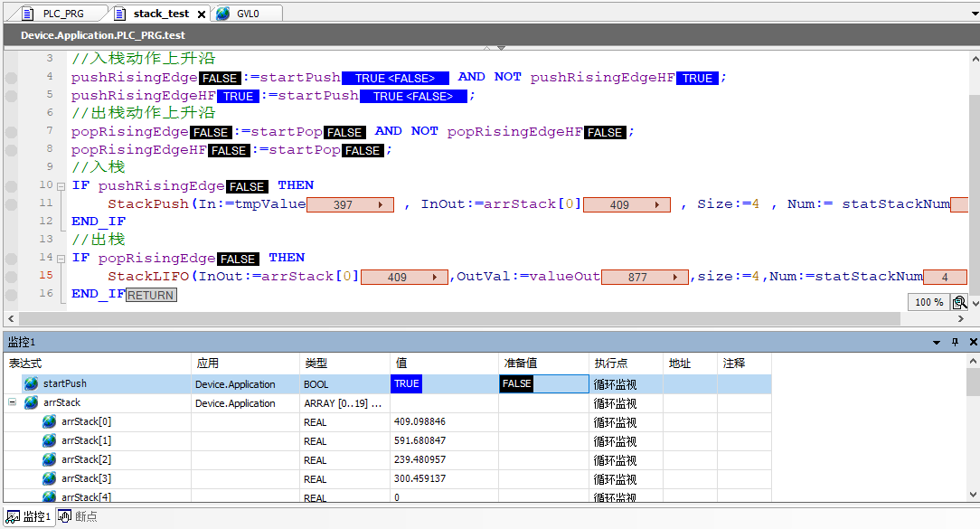Edit the startPush prepared value FALSE field

(543, 384)
